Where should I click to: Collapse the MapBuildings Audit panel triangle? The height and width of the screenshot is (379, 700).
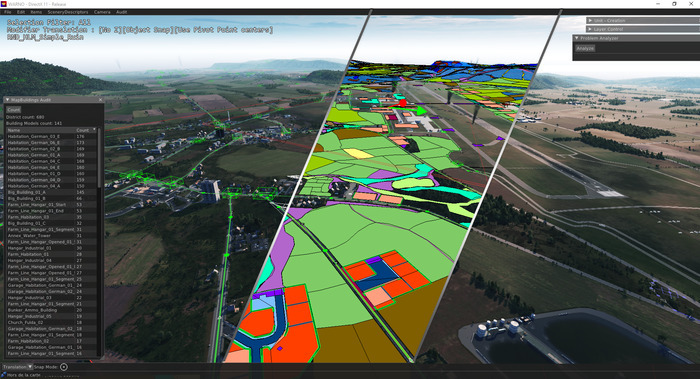(x=8, y=100)
